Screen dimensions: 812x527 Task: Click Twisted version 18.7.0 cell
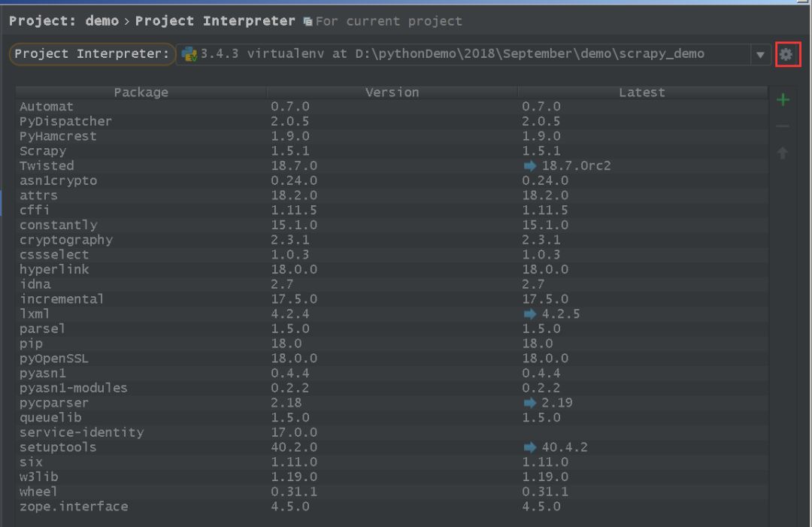click(294, 165)
